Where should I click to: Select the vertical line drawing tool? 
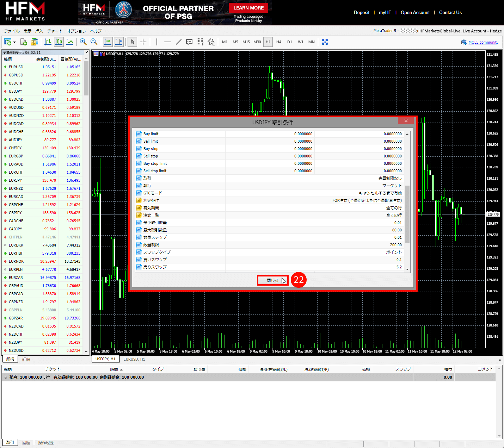pos(157,42)
